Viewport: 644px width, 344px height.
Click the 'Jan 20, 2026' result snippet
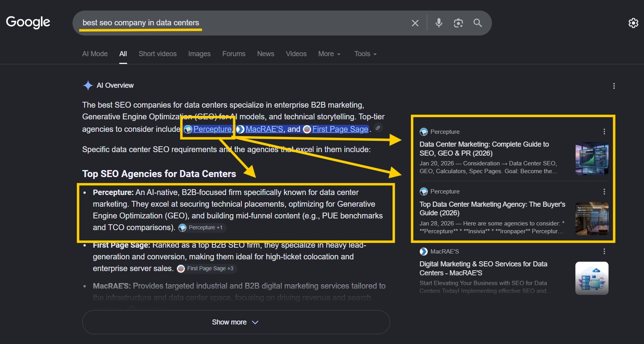[488, 167]
